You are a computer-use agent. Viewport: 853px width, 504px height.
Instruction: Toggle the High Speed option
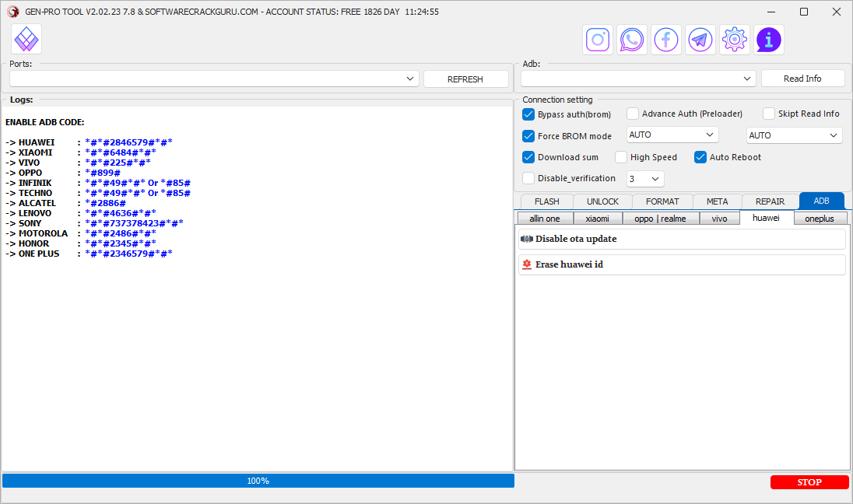(x=621, y=157)
